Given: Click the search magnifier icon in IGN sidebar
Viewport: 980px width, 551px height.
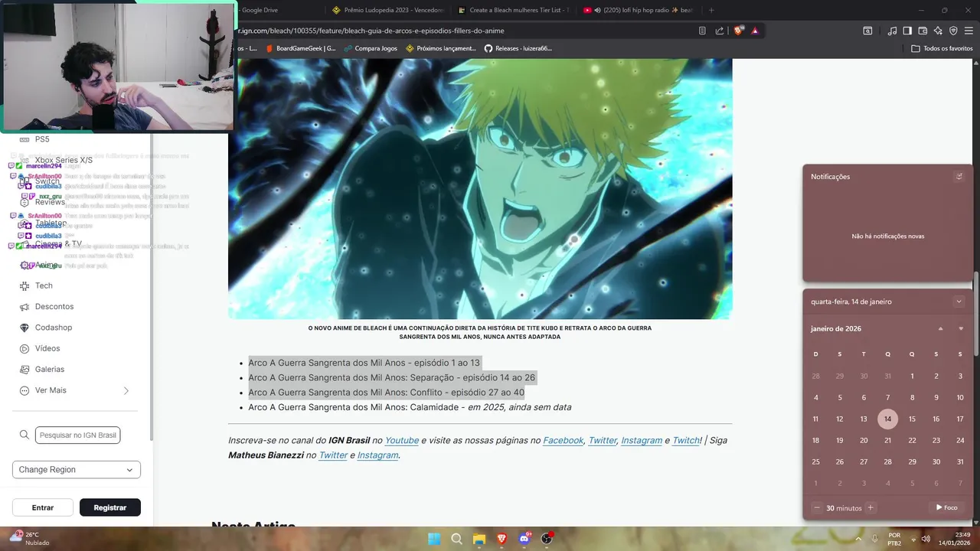Looking at the screenshot, I should pos(24,435).
